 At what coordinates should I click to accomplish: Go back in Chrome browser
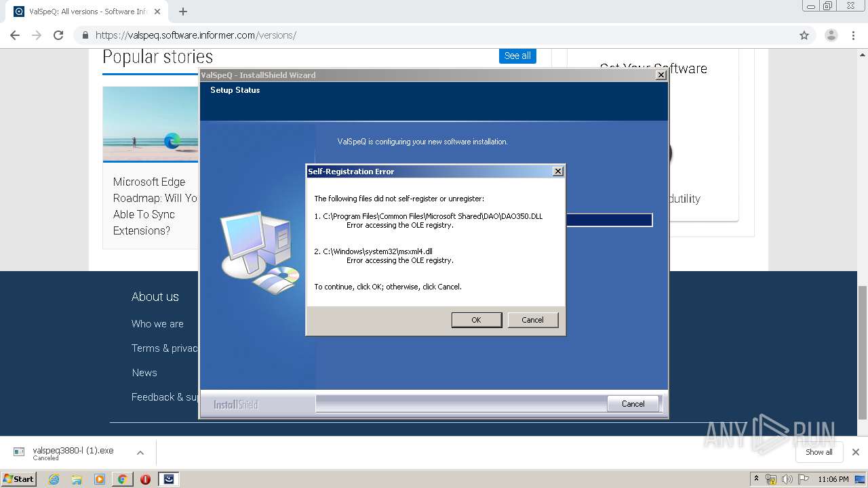coord(15,35)
